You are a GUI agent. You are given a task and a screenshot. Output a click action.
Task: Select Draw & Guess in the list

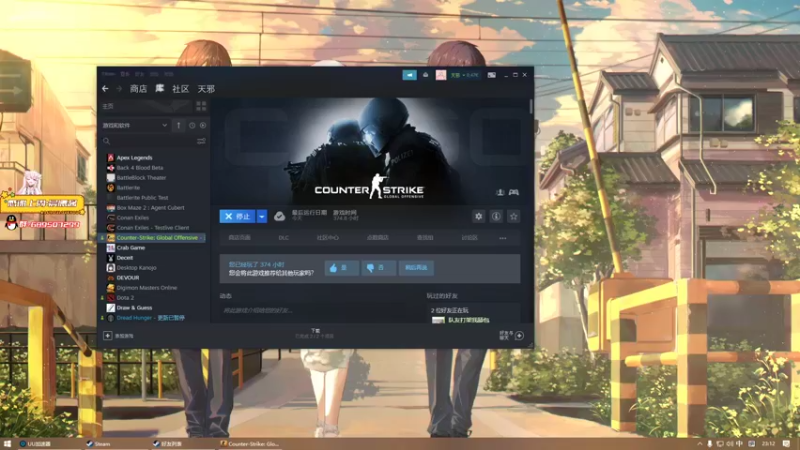coord(134,308)
